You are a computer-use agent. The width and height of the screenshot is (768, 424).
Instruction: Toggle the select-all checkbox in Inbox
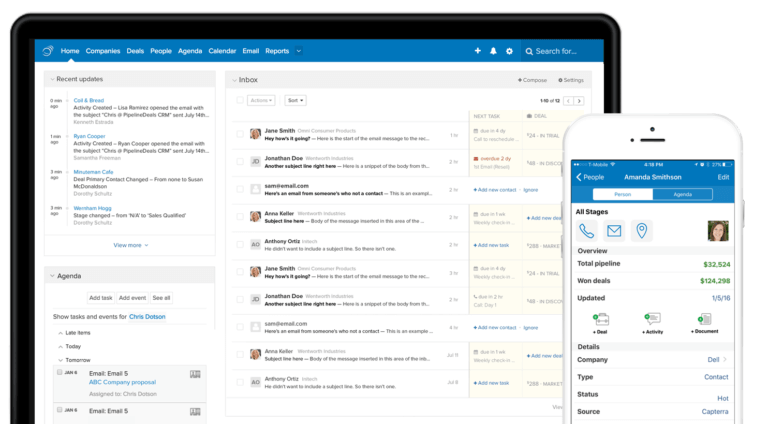[x=239, y=100]
